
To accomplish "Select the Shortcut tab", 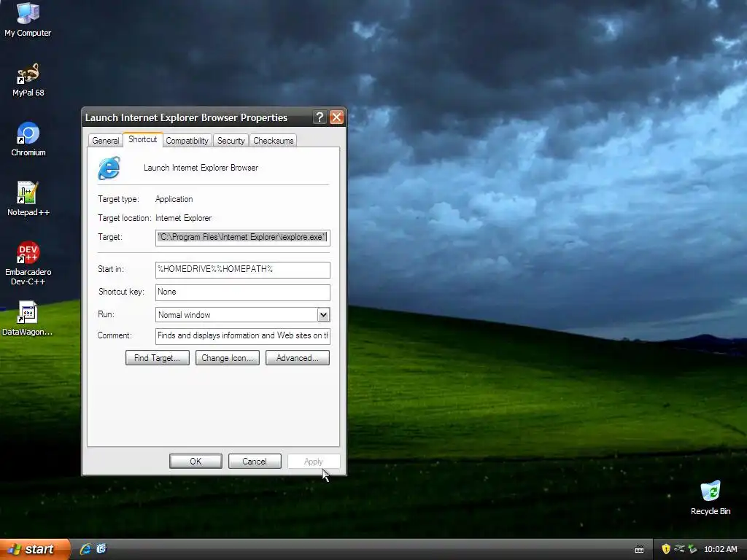I will click(x=142, y=139).
